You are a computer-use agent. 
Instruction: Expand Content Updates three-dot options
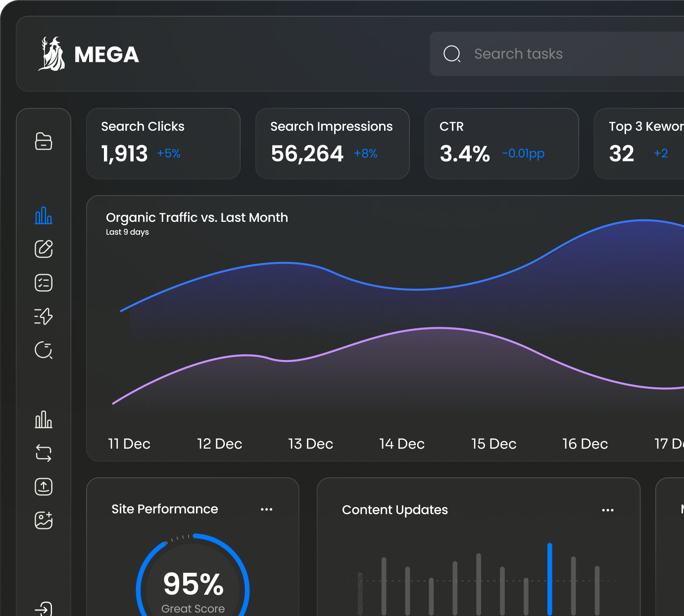tap(608, 510)
